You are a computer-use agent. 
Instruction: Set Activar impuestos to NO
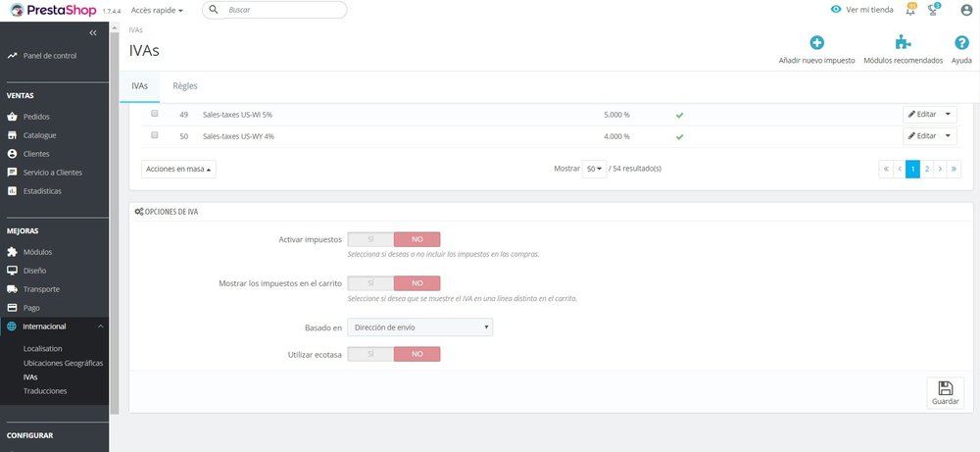416,239
